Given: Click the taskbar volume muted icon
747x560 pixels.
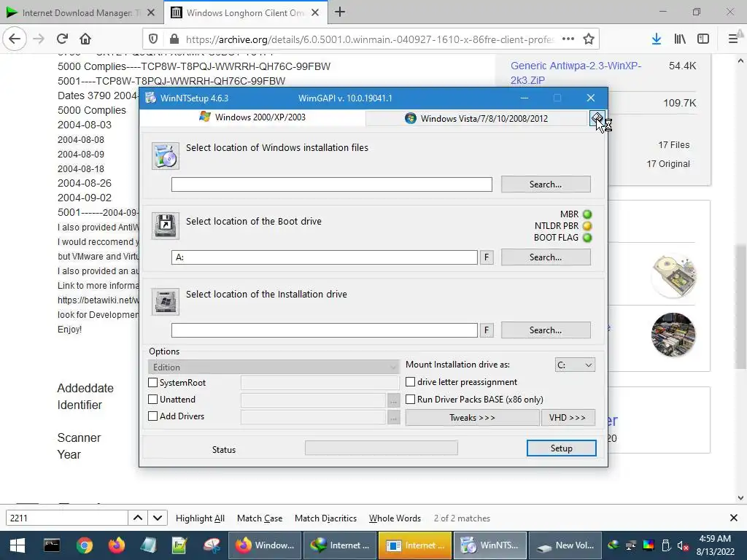Looking at the screenshot, I should tap(682, 545).
